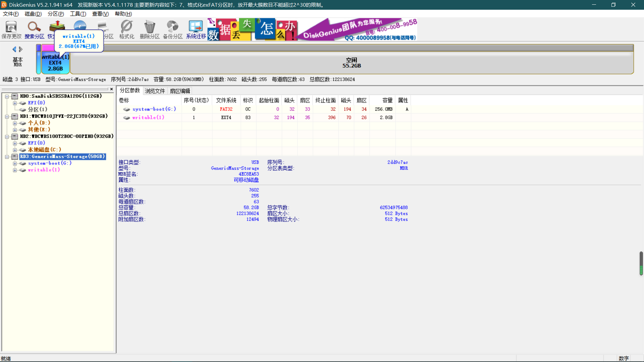The width and height of the screenshot is (644, 362).
Task: Open the 搜索分区 search partition tool
Action: tap(34, 29)
